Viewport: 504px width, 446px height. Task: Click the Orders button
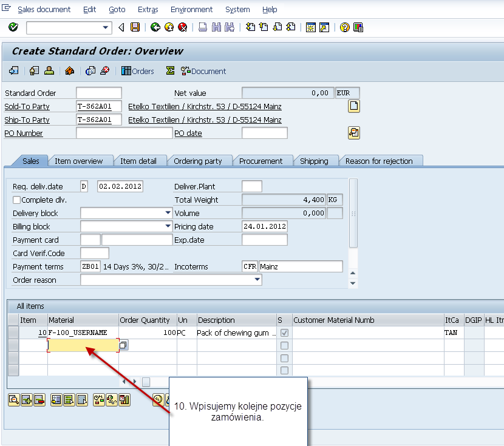pyautogui.click(x=138, y=71)
